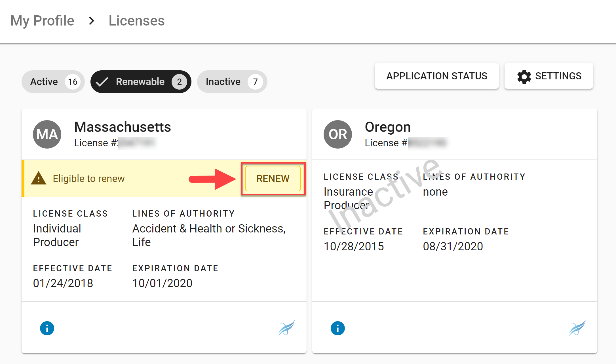Click the checkmark on the Renewable chip
The width and height of the screenshot is (616, 364).
[102, 82]
